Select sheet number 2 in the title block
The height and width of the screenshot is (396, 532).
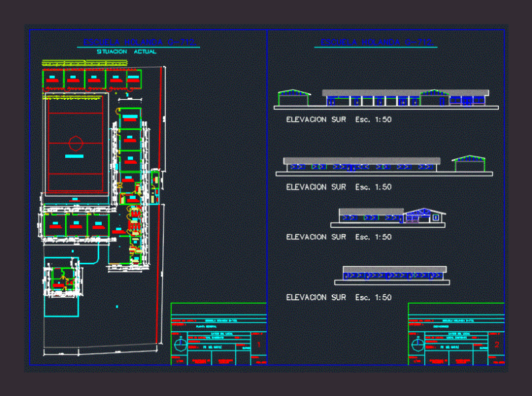497,345
